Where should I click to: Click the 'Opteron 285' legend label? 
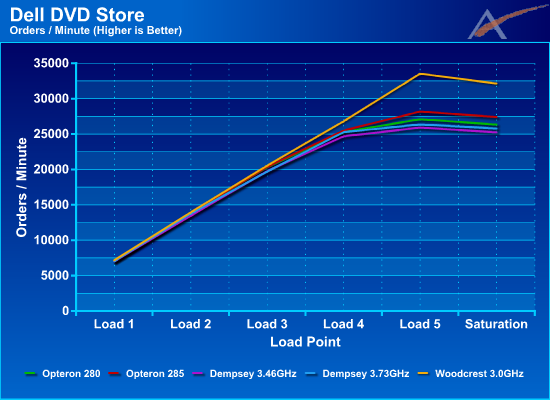tap(155, 374)
